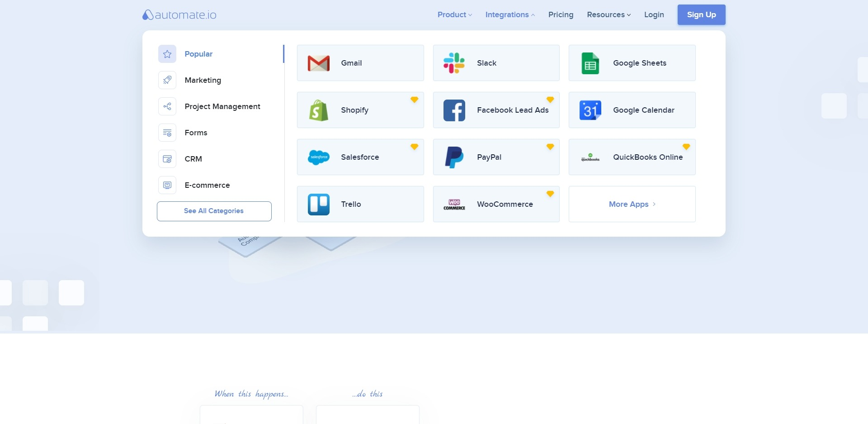This screenshot has width=868, height=424.
Task: Click the Google Calendar 31 icon
Action: coord(590,110)
